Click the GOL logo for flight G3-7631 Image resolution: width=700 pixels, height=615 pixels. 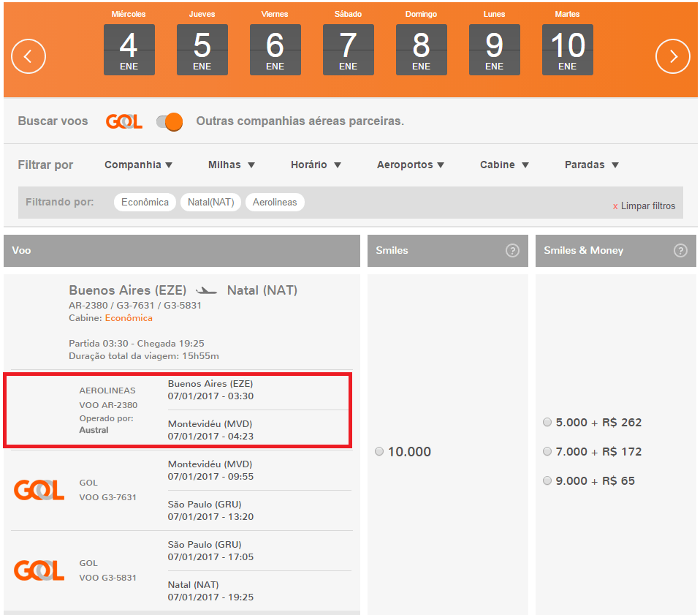39,491
